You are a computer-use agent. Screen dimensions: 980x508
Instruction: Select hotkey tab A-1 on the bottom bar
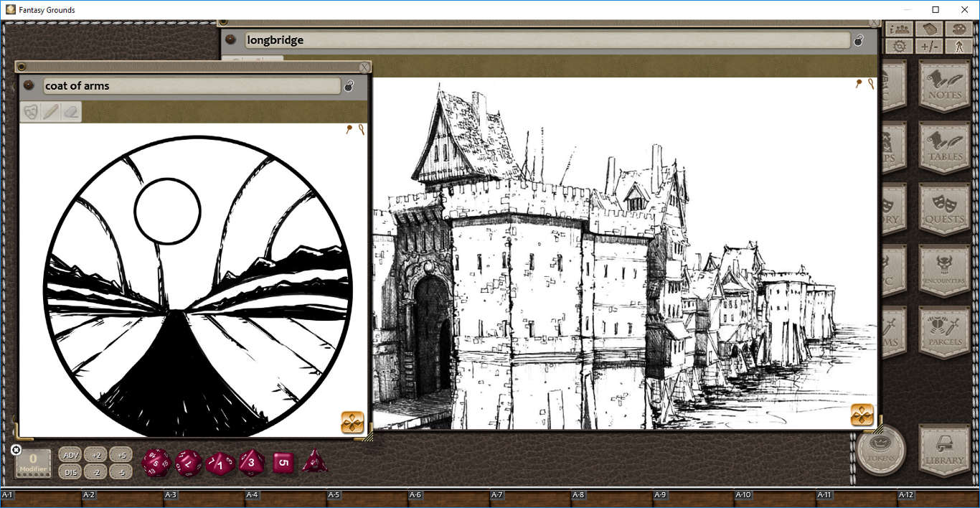pyautogui.click(x=8, y=495)
